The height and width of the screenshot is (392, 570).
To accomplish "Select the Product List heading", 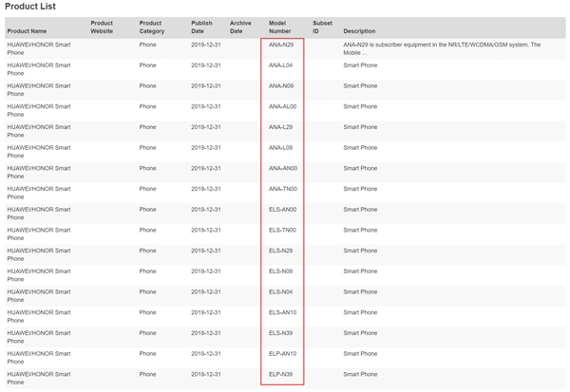I will tap(30, 7).
